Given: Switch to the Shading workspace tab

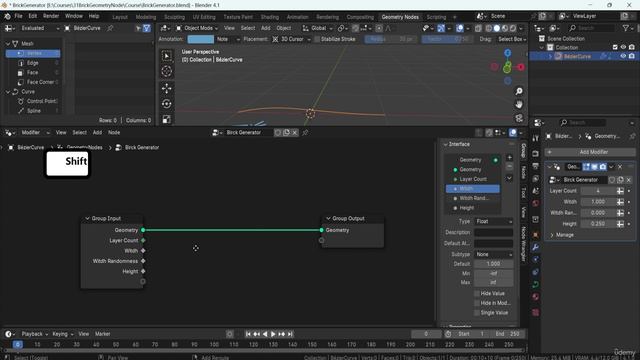Looking at the screenshot, I should (x=270, y=17).
